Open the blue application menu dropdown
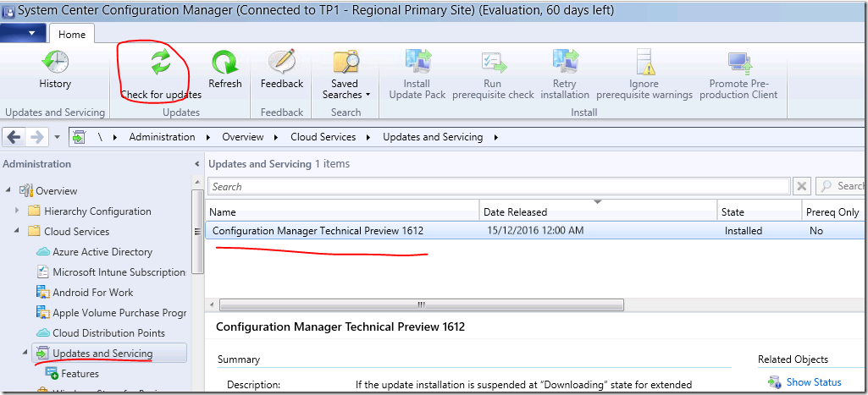Viewport: 868px width, 395px height. 23,33
